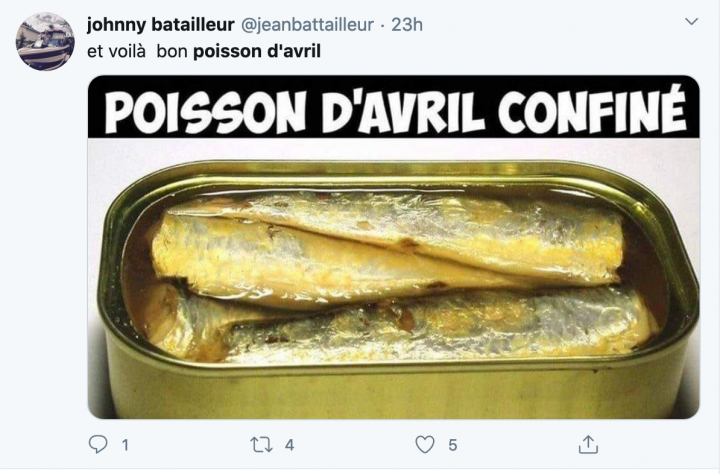
Task: Like the tweet with the heart icon
Action: [x=425, y=445]
